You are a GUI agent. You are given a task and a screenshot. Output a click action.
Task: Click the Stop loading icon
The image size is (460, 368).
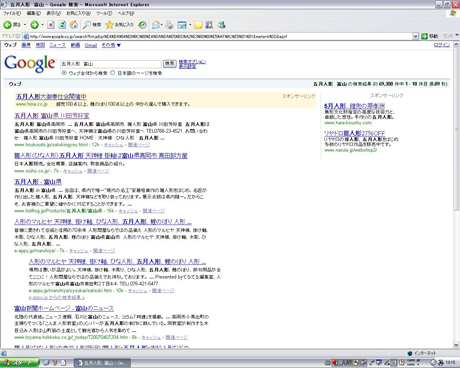[x=51, y=25]
